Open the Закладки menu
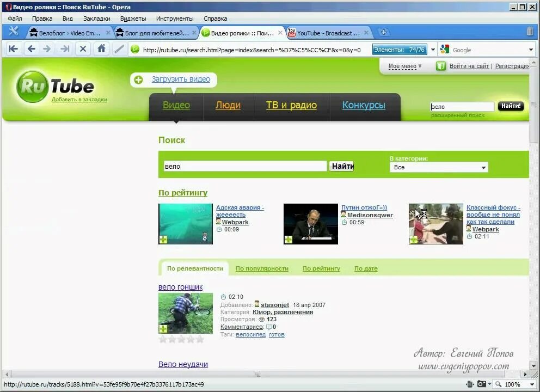The image size is (540, 392). coord(97,19)
